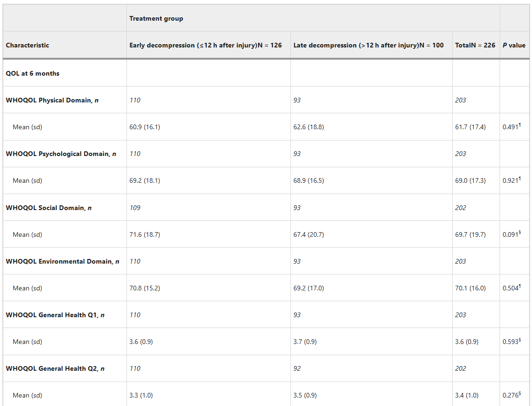The image size is (532, 406).
Task: Select the late-group value '3.7 (0.9)'
Action: [x=305, y=342]
